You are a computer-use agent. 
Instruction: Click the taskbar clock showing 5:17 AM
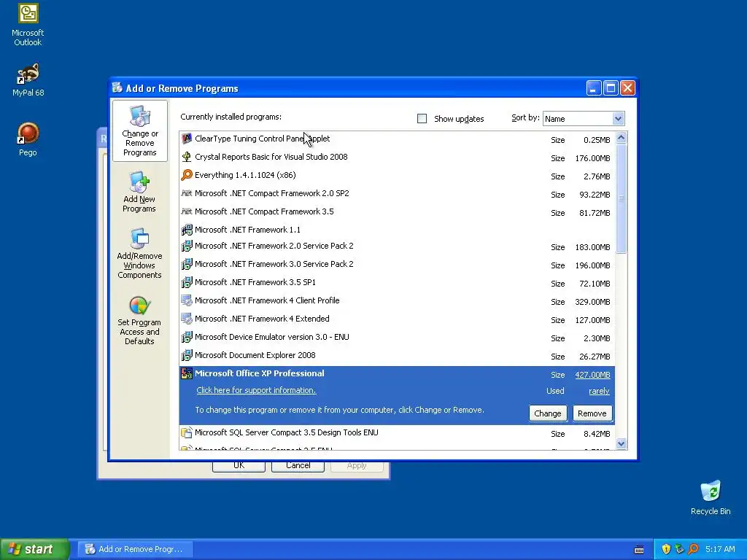720,549
